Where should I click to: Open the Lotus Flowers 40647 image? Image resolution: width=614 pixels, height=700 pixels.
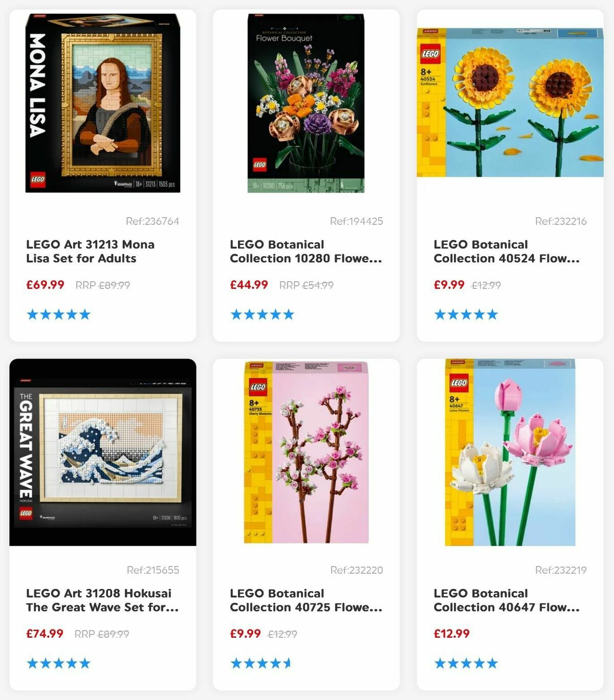click(510, 453)
